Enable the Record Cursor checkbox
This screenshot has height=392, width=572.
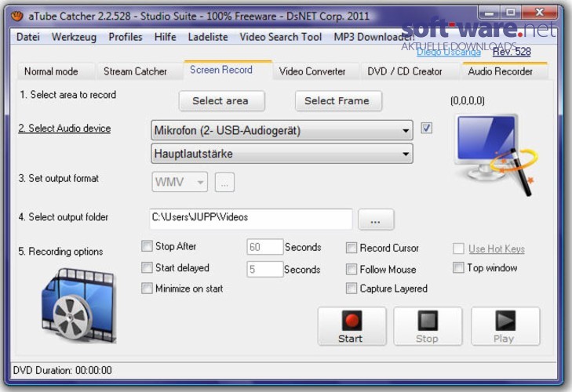pyautogui.click(x=352, y=248)
